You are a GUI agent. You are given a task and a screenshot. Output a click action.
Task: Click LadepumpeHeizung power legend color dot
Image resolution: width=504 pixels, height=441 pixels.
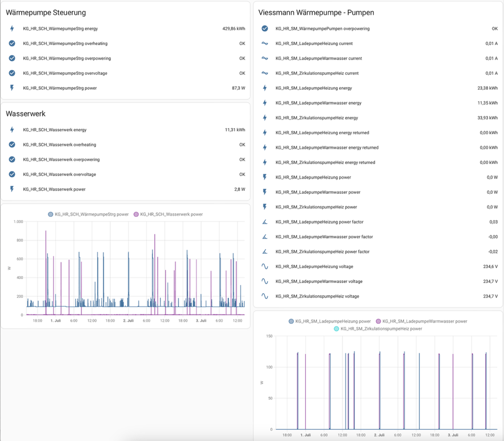tap(291, 321)
